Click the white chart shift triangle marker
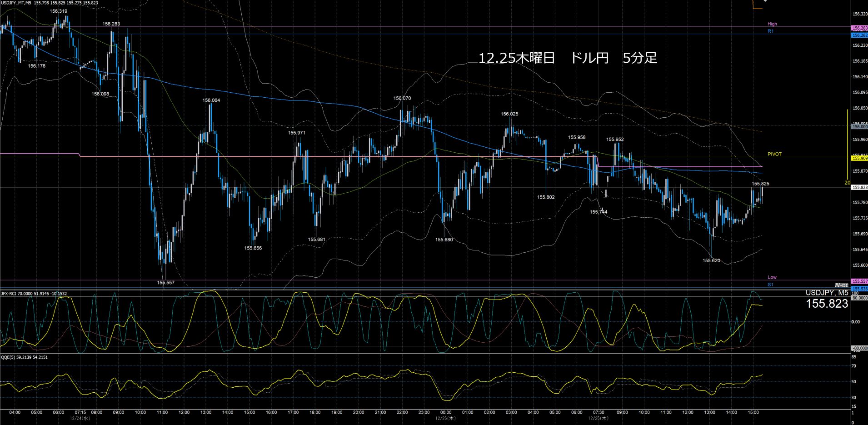 point(765,1)
